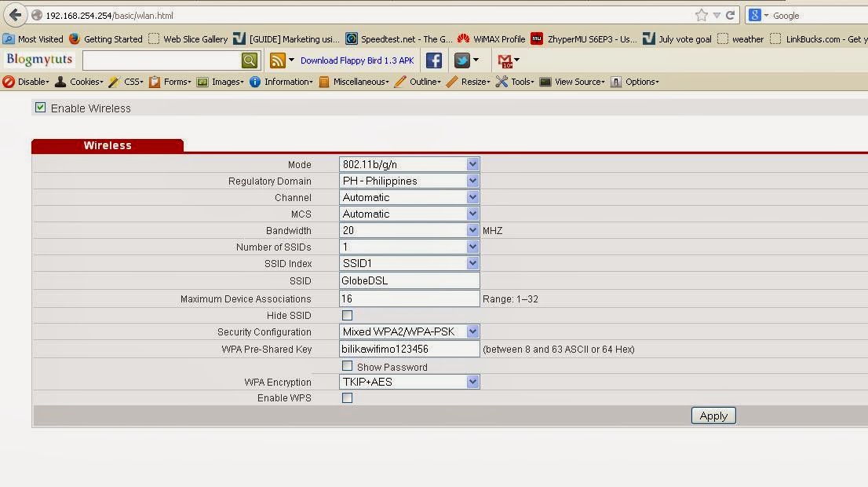Open the RSS feed icon in toolbar

click(x=277, y=60)
